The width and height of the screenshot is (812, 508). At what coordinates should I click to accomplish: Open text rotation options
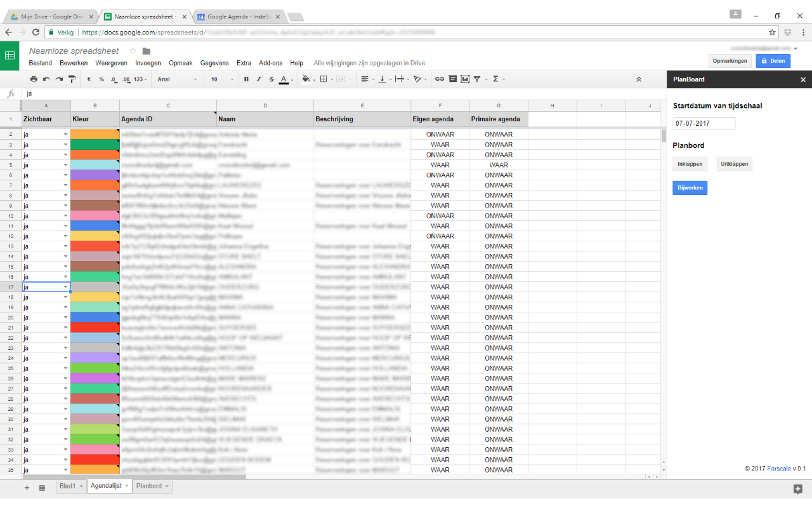pyautogui.click(x=419, y=79)
